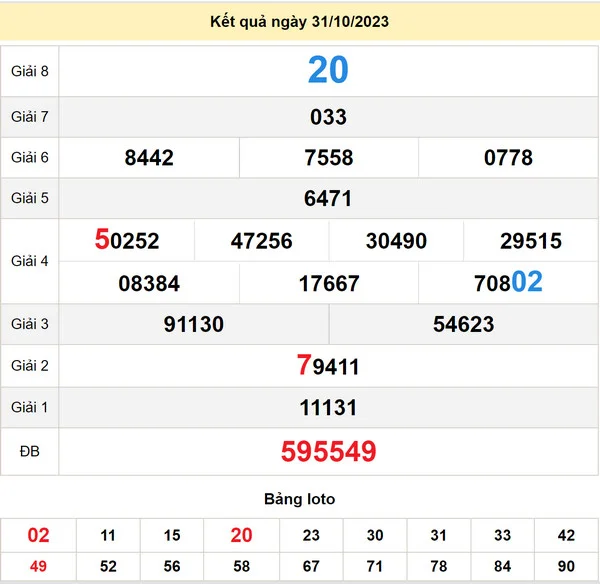The image size is (600, 584).
Task: Select the Giải 2 result 79411
Action: pos(328,366)
